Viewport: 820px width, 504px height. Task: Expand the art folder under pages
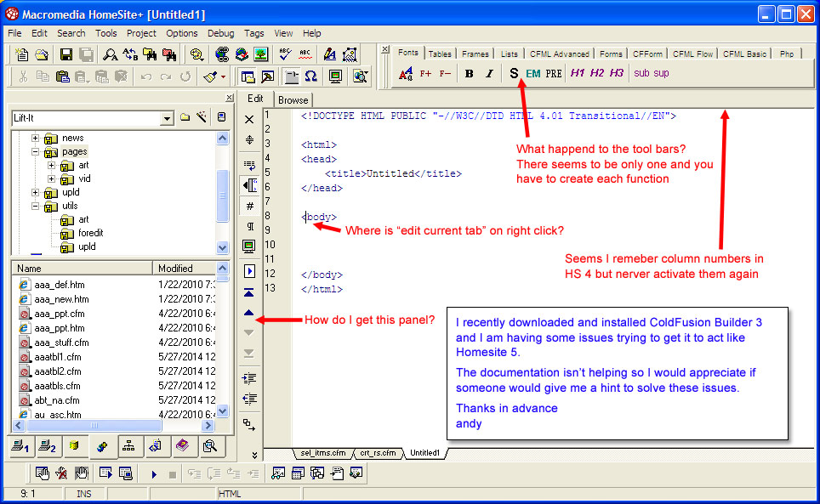[51, 165]
